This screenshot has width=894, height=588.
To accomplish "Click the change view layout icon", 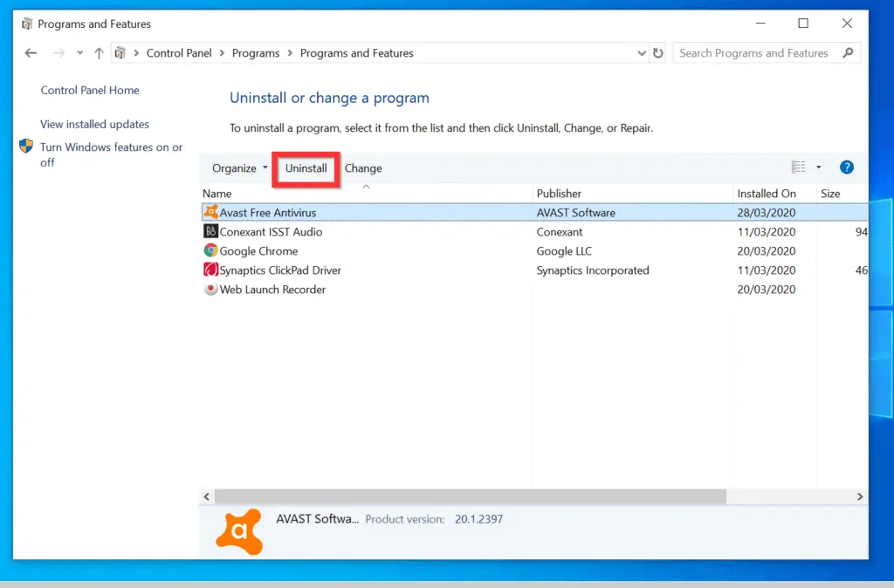I will pyautogui.click(x=798, y=166).
